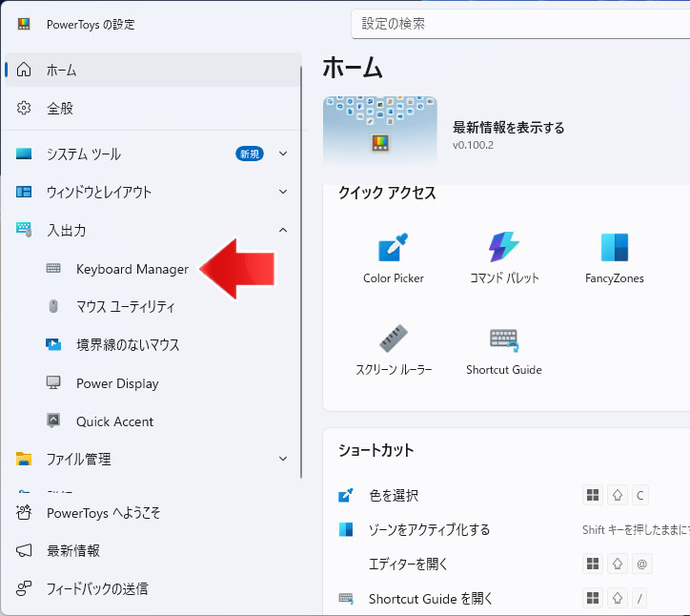The width and height of the screenshot is (690, 616).
Task: Click the PowerToys banner thumbnail image
Action: tap(380, 131)
